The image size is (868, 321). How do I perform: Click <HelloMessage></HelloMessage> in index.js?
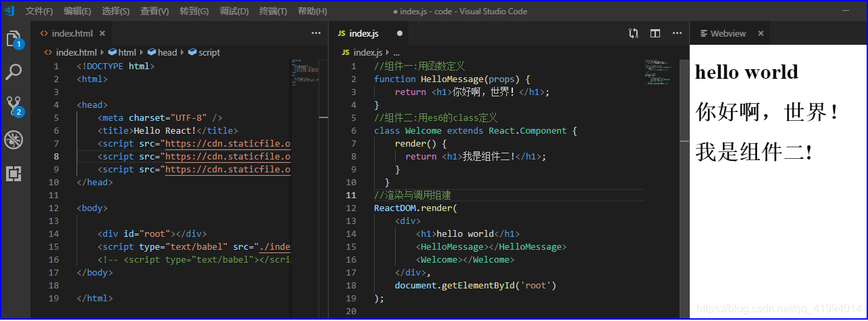[491, 247]
